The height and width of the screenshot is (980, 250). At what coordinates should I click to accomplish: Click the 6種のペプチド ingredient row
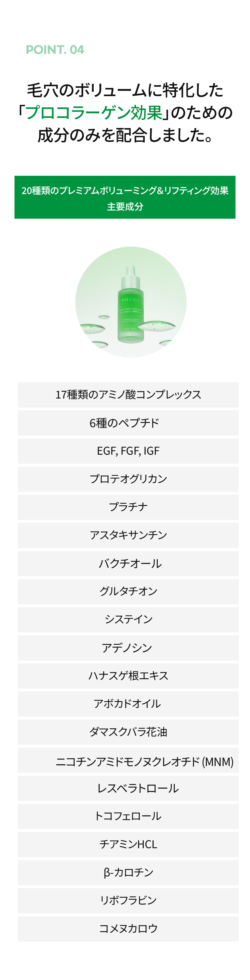[128, 423]
